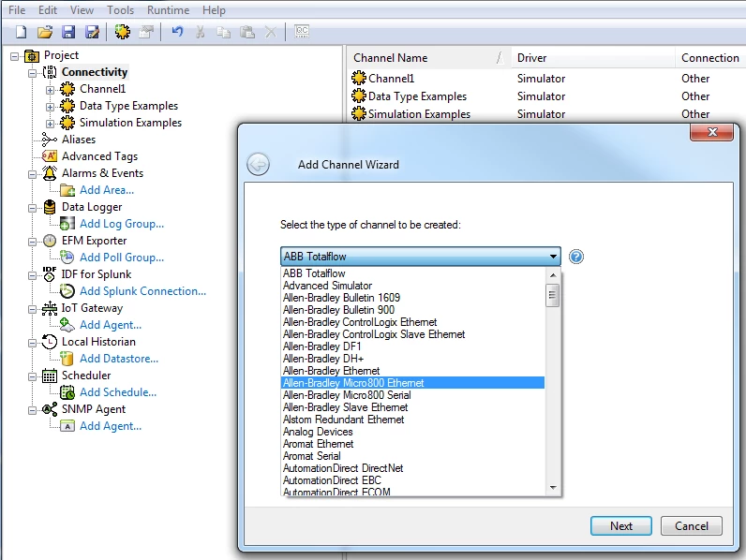Click the dropdown list scroll-down arrow

pyautogui.click(x=553, y=487)
